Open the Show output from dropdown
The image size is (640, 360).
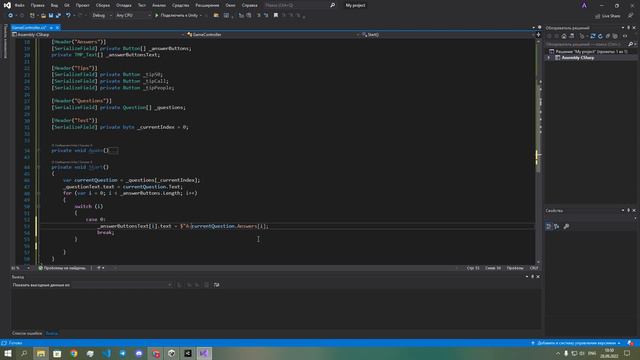click(x=92, y=285)
